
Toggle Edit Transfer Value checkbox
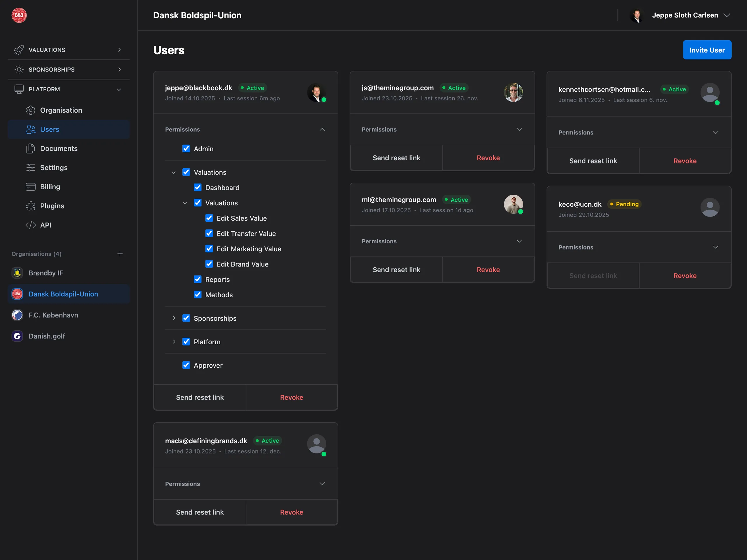[209, 233]
